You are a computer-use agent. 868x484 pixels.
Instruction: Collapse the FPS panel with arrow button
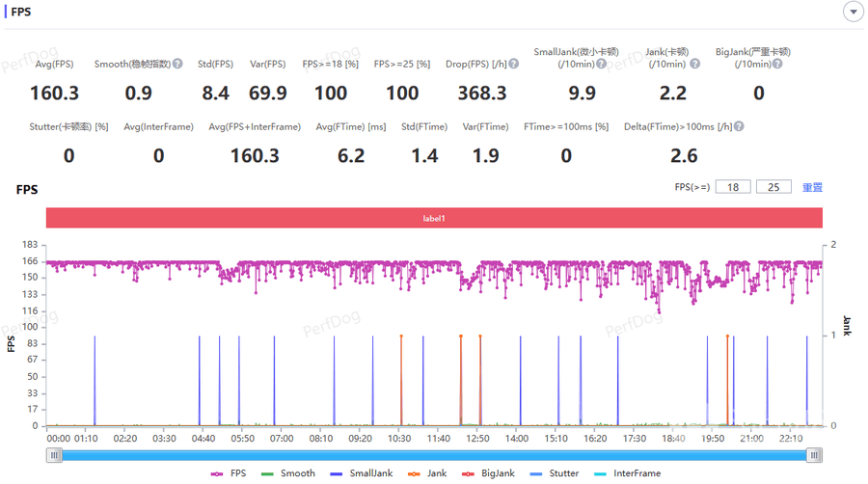coord(853,12)
